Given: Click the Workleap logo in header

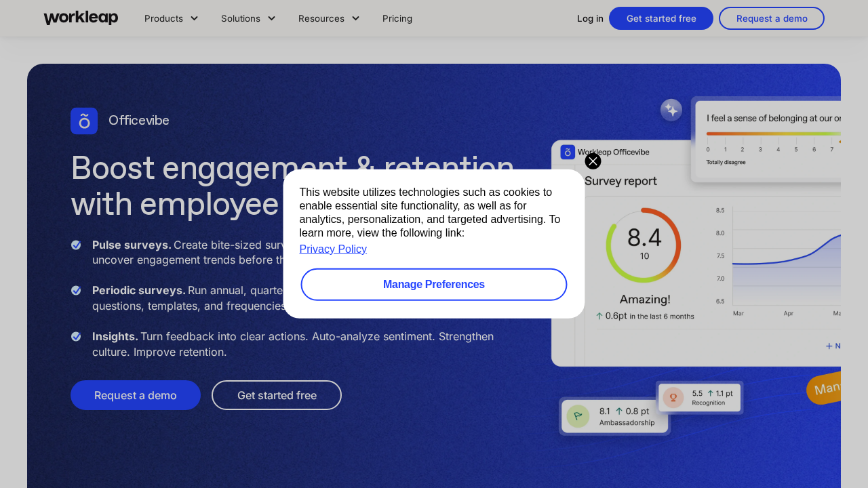Looking at the screenshot, I should [81, 18].
